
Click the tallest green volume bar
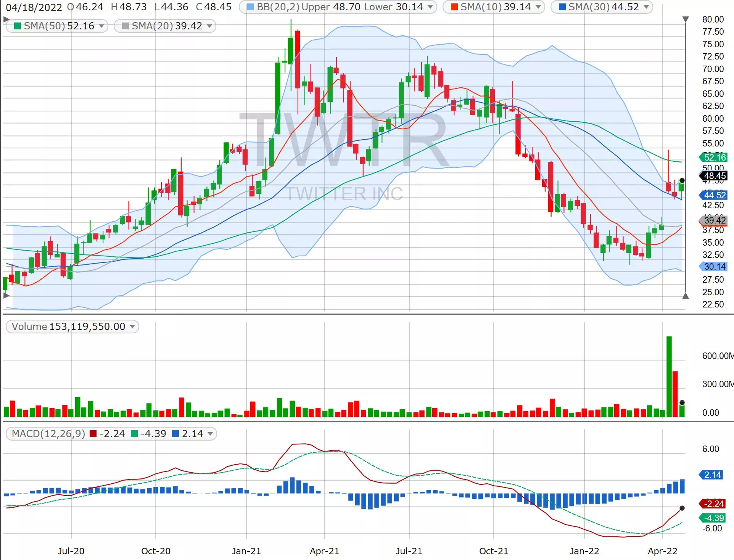(669, 377)
